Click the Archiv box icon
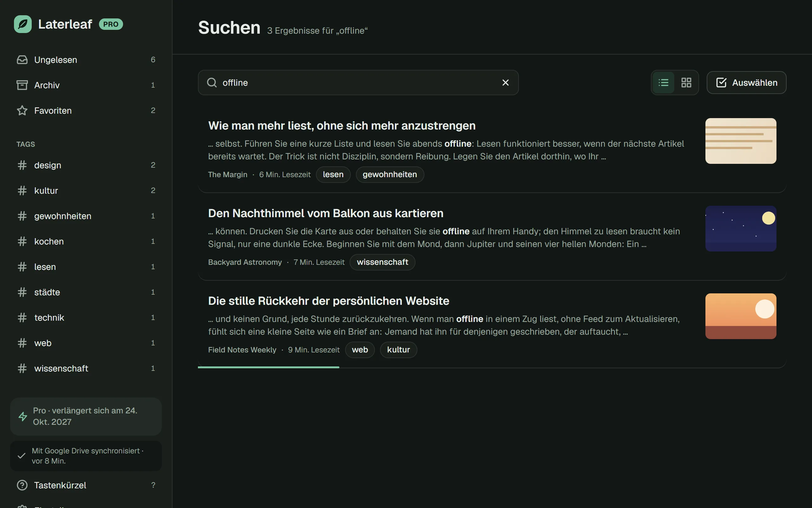 coord(22,85)
